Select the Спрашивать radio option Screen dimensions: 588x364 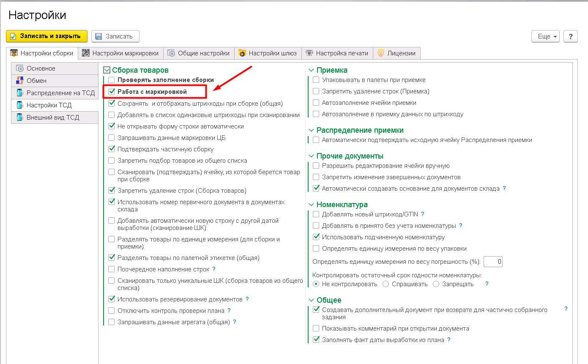(386, 284)
